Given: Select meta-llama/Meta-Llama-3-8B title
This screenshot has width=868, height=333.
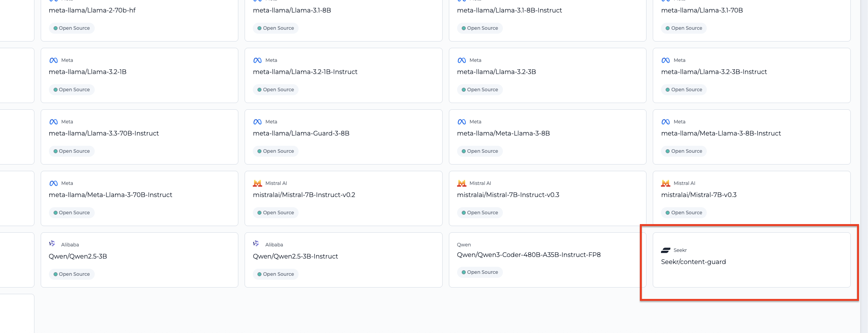Looking at the screenshot, I should (x=504, y=133).
